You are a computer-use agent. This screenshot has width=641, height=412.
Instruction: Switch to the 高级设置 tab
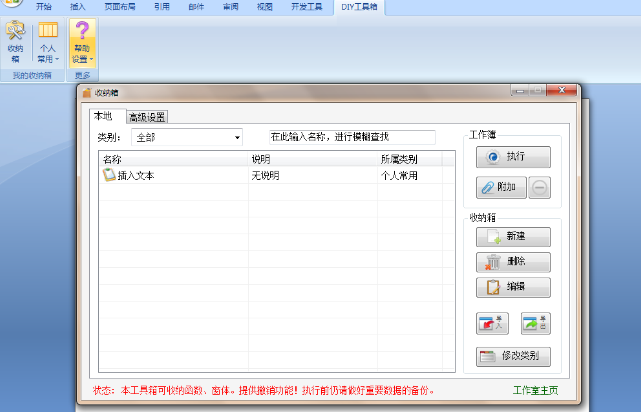click(147, 117)
